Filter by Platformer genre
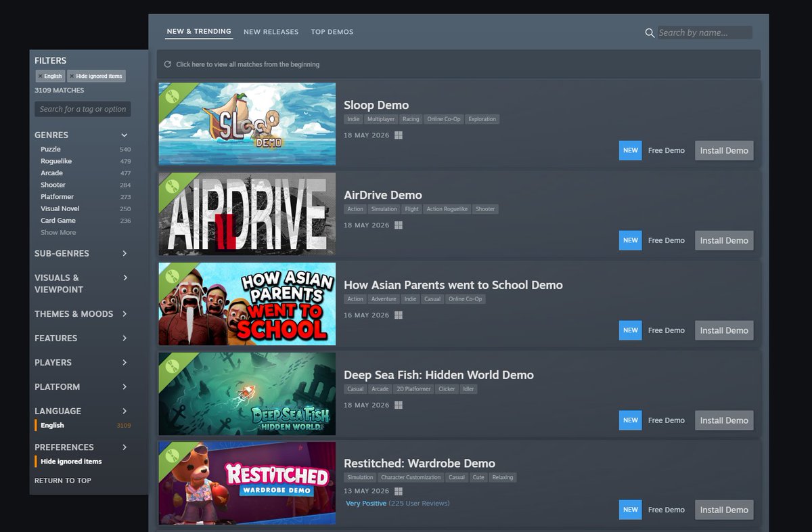The width and height of the screenshot is (812, 532). [57, 197]
